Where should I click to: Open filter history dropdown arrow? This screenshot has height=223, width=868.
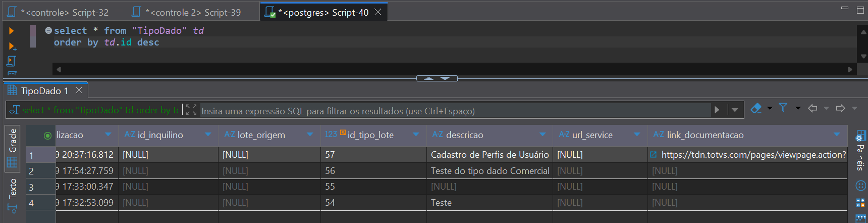point(735,110)
